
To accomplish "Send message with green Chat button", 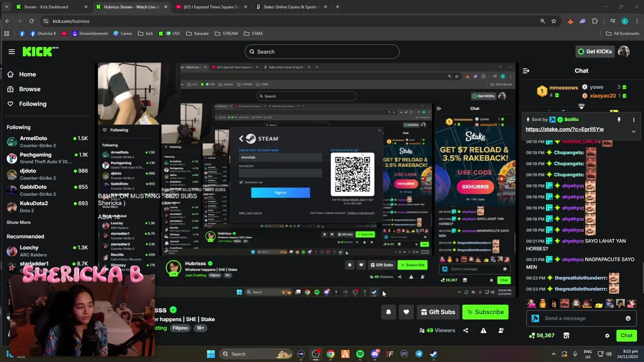I will (626, 335).
